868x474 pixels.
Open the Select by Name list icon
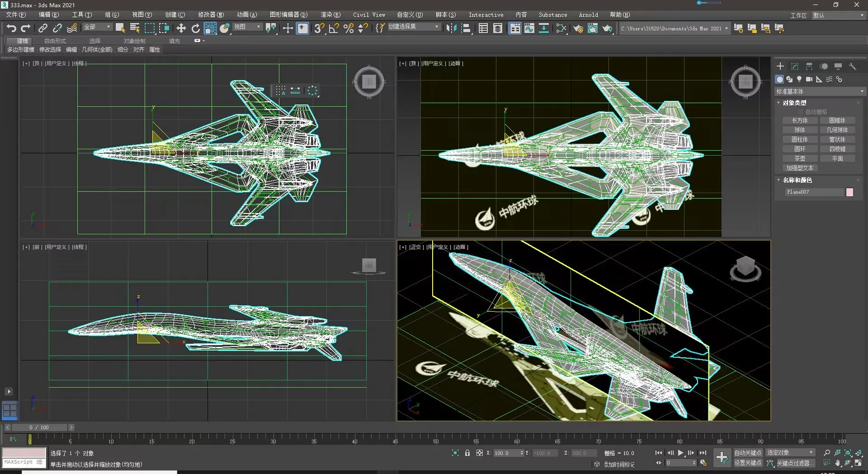(x=135, y=28)
